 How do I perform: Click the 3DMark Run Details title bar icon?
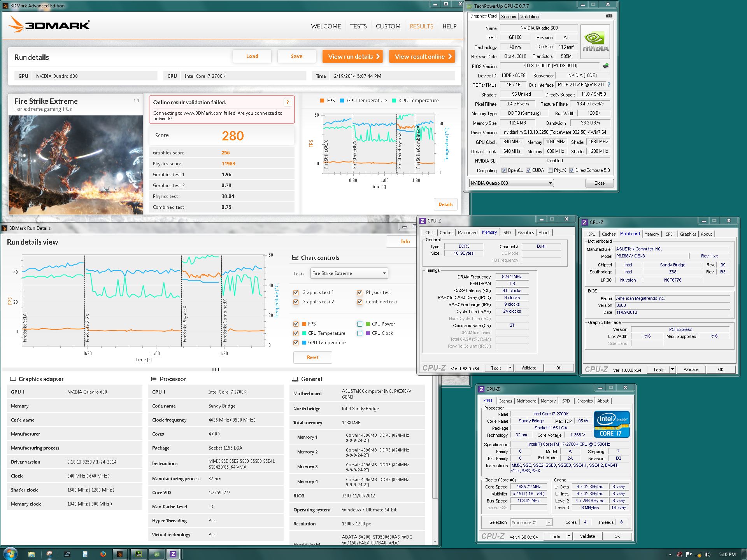[x=5, y=228]
